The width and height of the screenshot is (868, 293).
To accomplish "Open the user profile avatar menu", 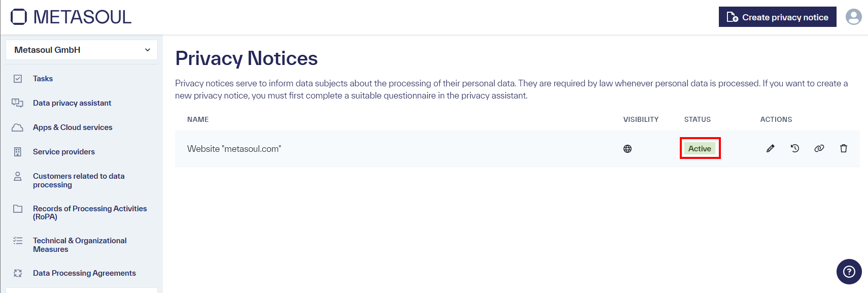I will tap(853, 17).
